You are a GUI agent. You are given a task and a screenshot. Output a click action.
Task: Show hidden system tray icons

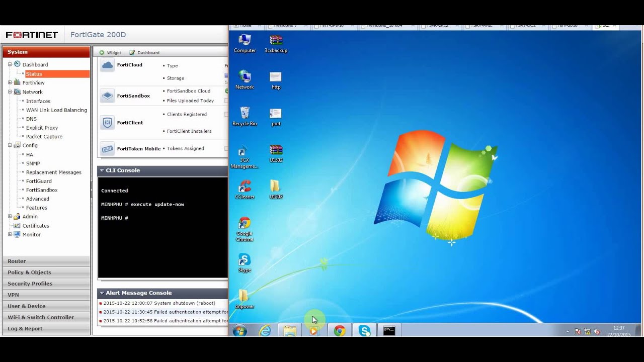568,331
